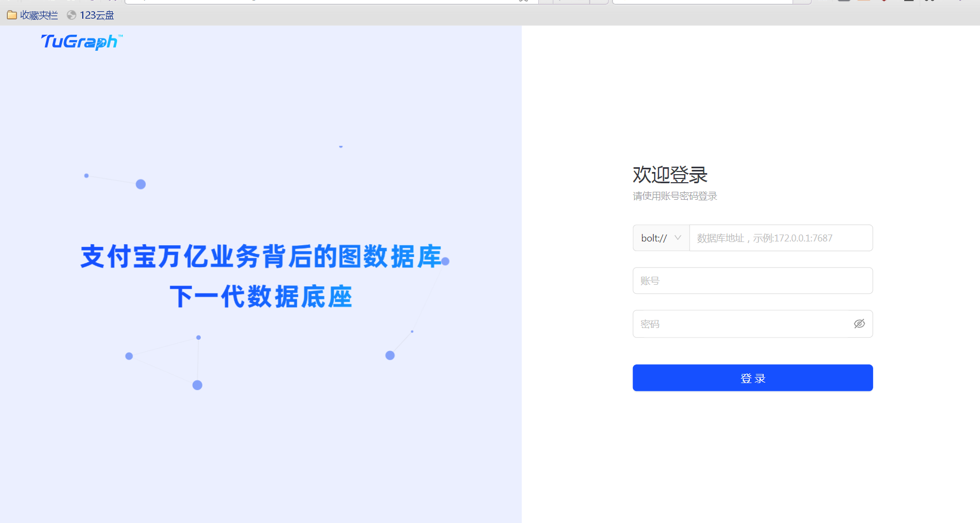Image resolution: width=980 pixels, height=523 pixels.
Task: Toggle password visibility with the eye icon
Action: (x=859, y=324)
